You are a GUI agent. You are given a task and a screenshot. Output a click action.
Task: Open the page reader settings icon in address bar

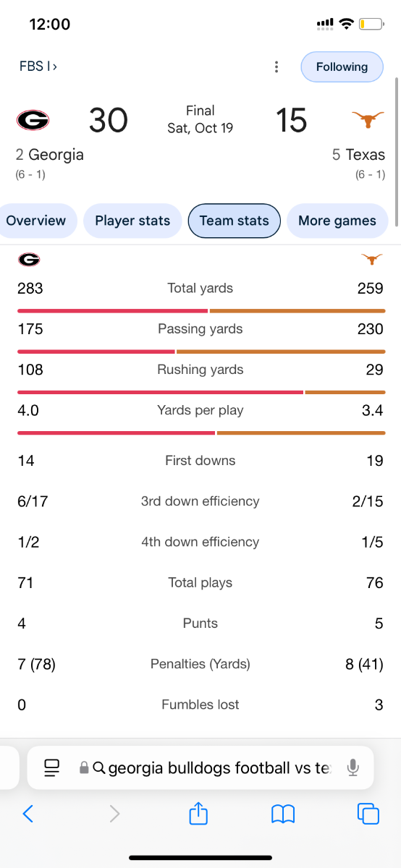coord(51,767)
